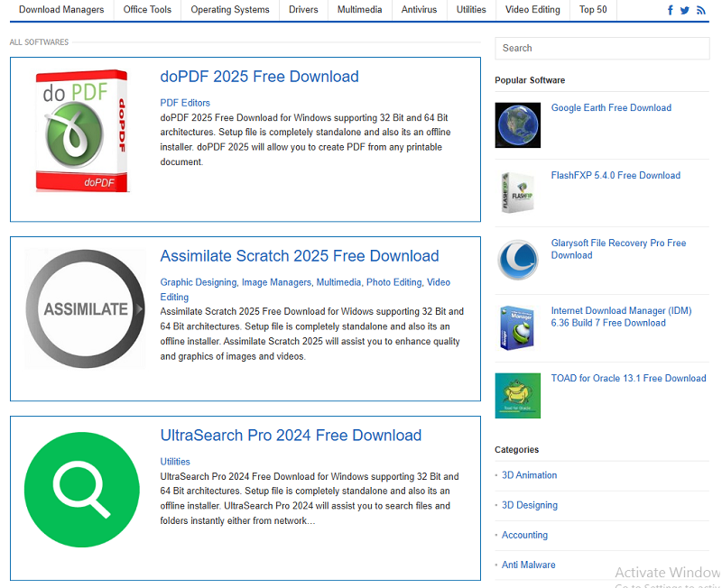Open the Twitter bird icon
Screen dimensions: 722x588
[x=685, y=10]
